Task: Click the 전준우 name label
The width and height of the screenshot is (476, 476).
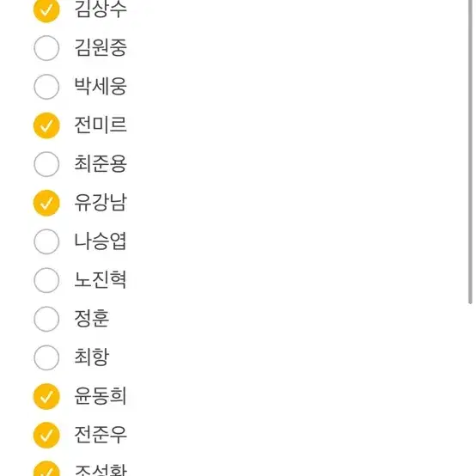Action: [101, 435]
